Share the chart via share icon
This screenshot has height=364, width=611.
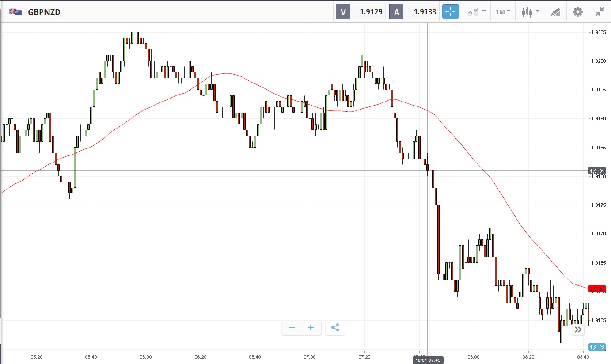pos(335,328)
